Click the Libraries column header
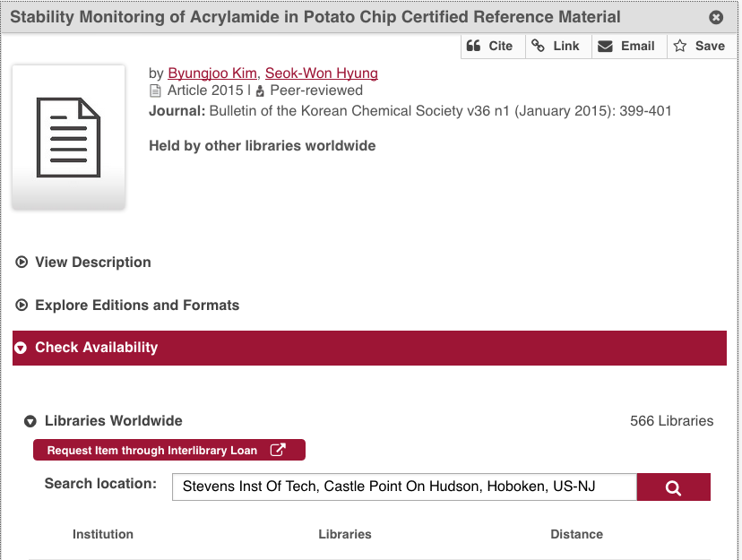Viewport: 742px width, 560px height. coord(344,534)
